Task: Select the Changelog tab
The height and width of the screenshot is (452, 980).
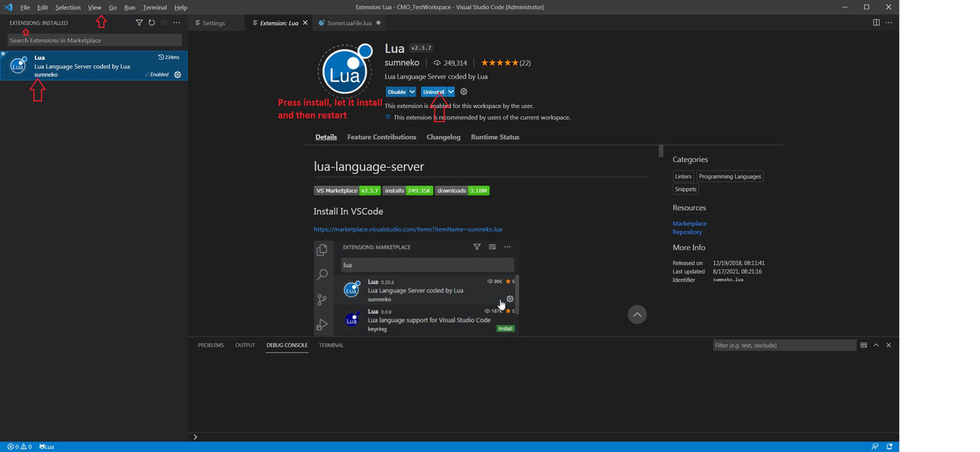Action: [x=443, y=137]
